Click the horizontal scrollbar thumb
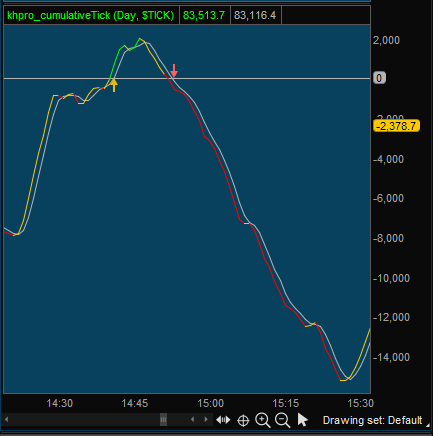Screen dimensions: 433x436 click(x=163, y=419)
